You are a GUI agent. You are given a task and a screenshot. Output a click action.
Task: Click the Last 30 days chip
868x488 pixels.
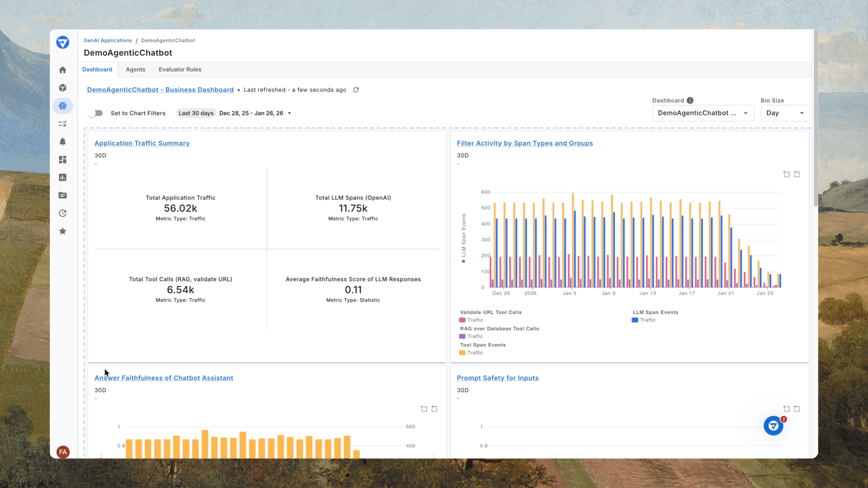(x=196, y=113)
